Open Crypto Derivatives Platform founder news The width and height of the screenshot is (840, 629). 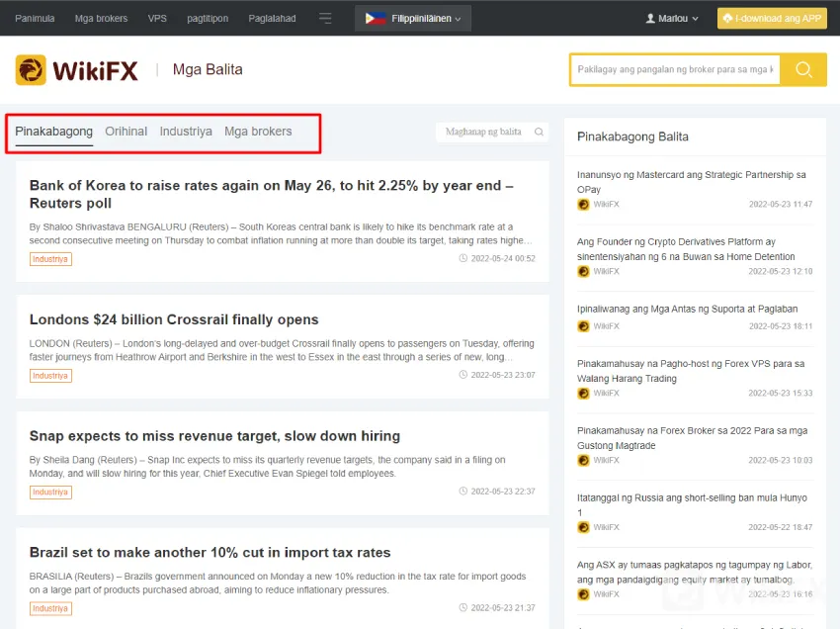tap(686, 249)
